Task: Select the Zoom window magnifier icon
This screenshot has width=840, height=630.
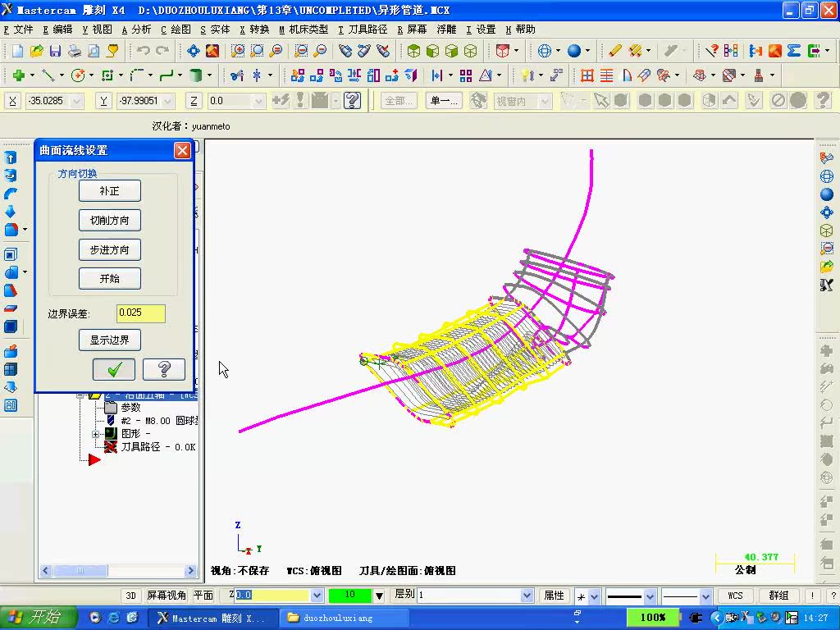Action: tap(238, 51)
